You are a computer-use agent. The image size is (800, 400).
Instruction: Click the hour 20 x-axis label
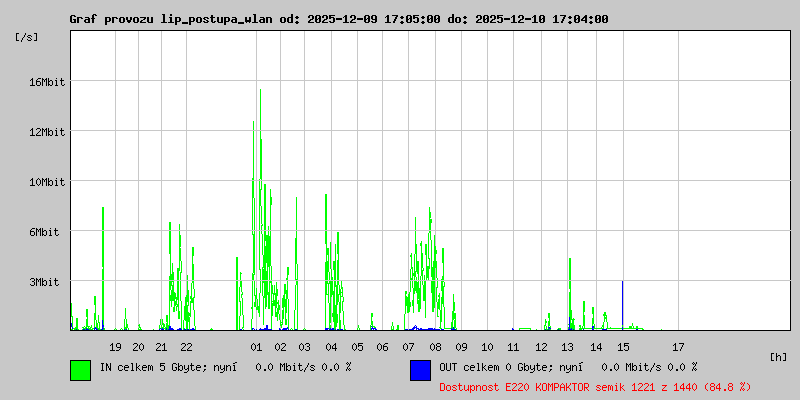[x=139, y=347]
